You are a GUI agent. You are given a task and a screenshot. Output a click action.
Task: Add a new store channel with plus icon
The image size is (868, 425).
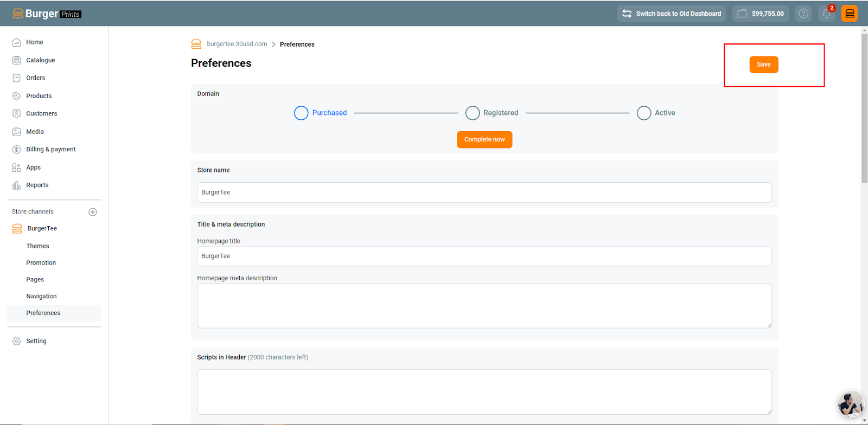point(93,212)
